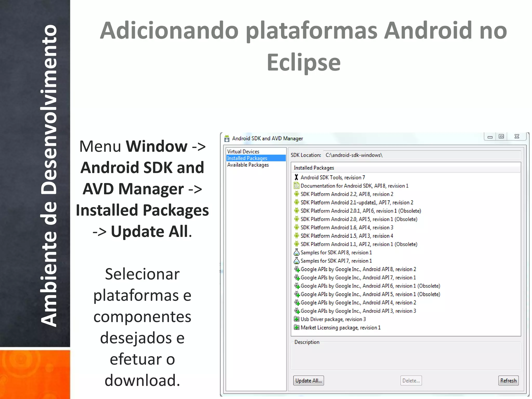Click the Google APIs API 6 add-on icon

tap(297, 286)
